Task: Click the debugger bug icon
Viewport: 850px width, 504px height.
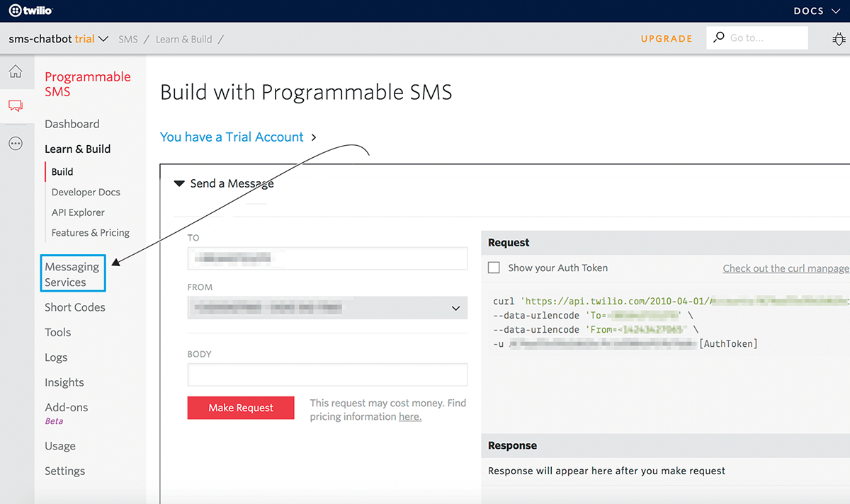Action: [838, 39]
